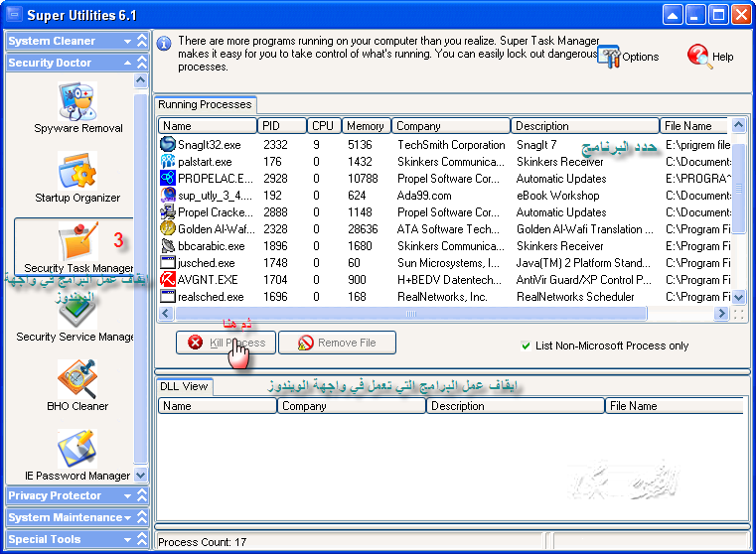Click the realsched.exe process icon
Image resolution: width=756 pixels, height=554 pixels.
[167, 296]
